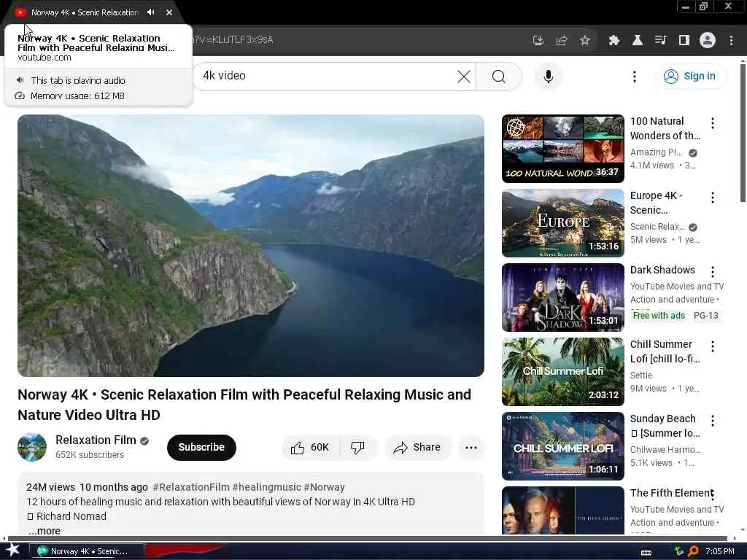This screenshot has width=747, height=560.
Task: Open Sunday Beach 1:06:11 thumbnail
Action: click(562, 446)
